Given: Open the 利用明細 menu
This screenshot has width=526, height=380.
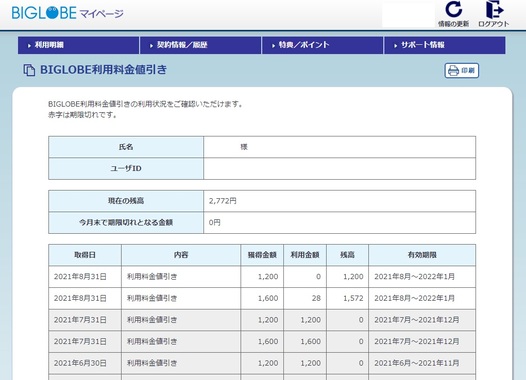Looking at the screenshot, I should (x=78, y=45).
